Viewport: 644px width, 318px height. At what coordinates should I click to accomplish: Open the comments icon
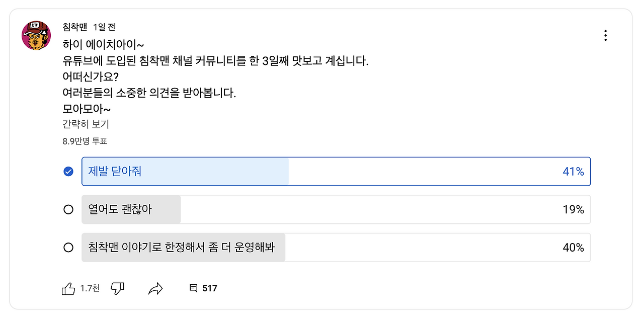[x=193, y=288]
